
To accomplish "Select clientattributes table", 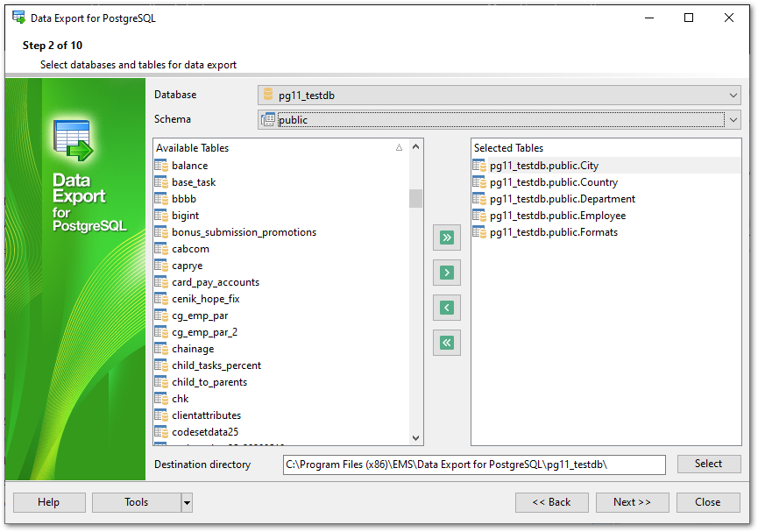I will (x=207, y=415).
